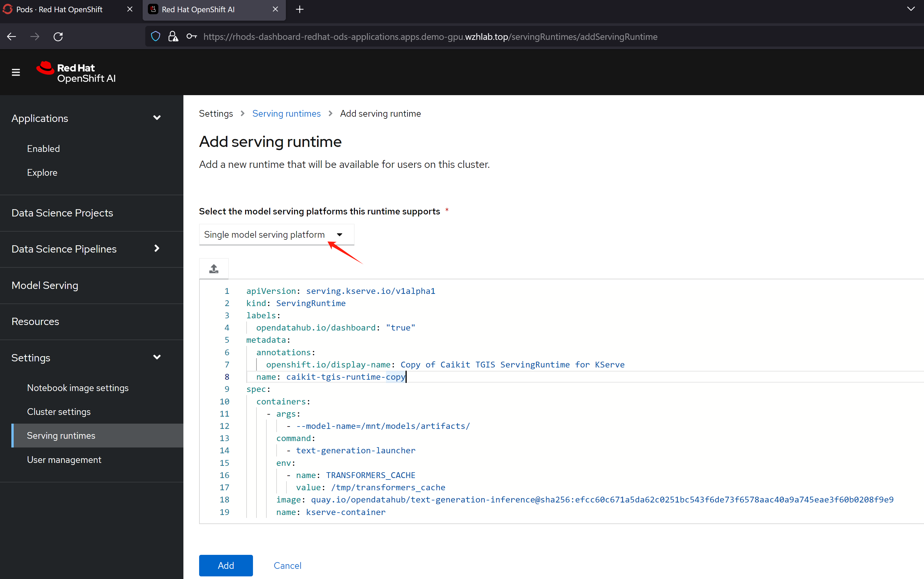Image resolution: width=924 pixels, height=579 pixels.
Task: Click the blue Add button
Action: (x=226, y=565)
